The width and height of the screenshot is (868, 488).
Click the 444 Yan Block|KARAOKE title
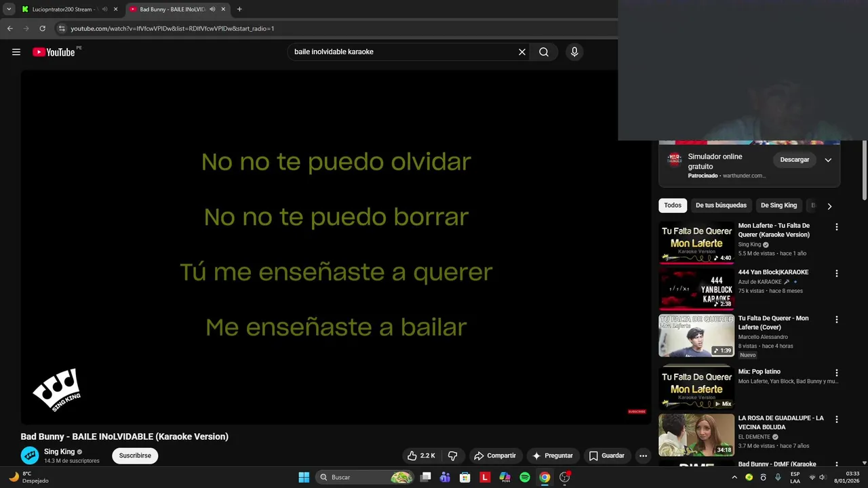pos(773,272)
